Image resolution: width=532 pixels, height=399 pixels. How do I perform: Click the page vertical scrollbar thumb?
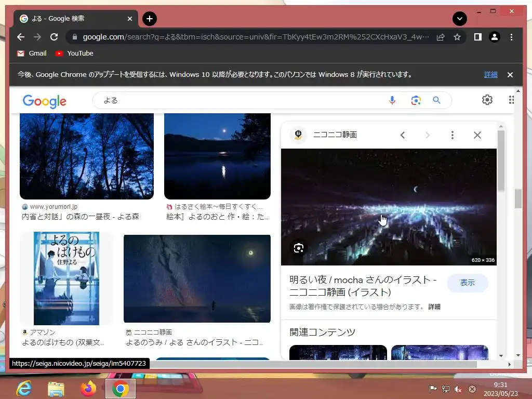(518, 198)
